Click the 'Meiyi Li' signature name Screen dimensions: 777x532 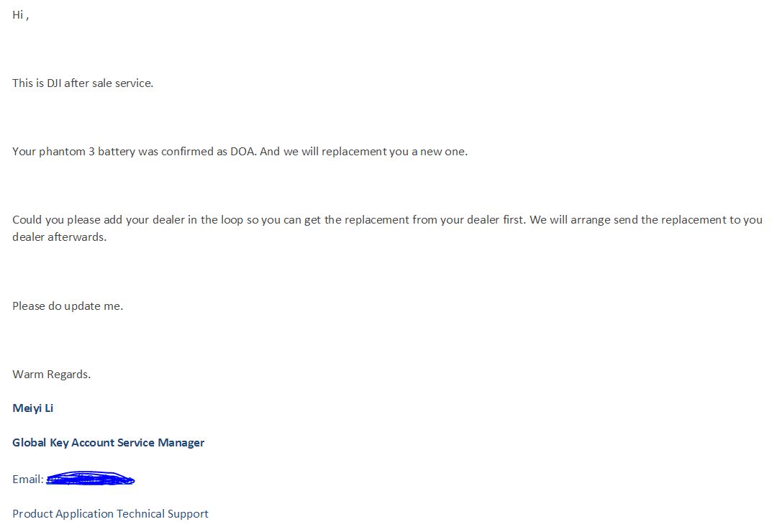(x=32, y=408)
